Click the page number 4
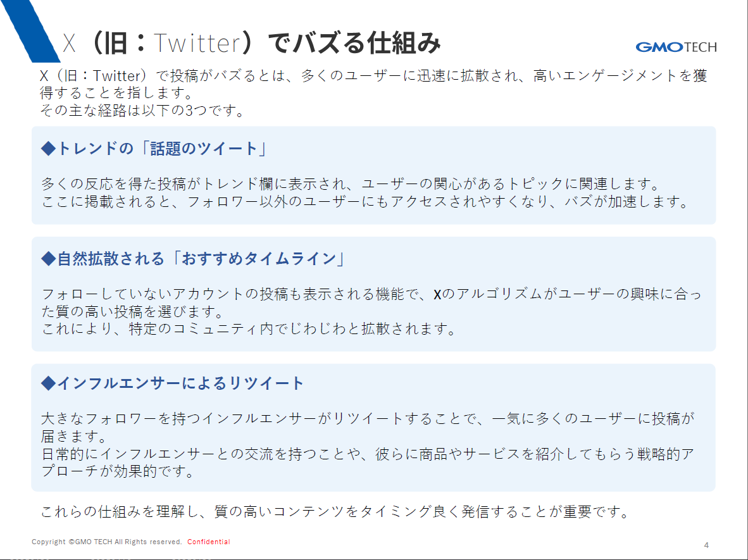 (x=706, y=545)
